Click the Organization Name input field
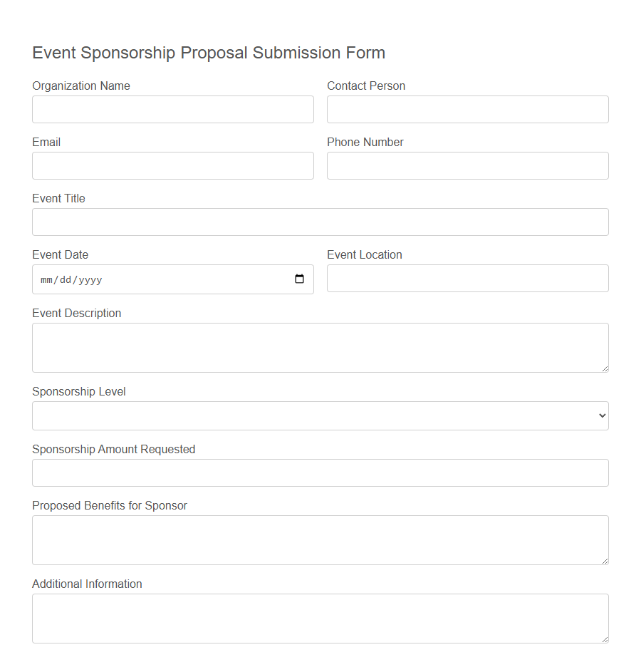 click(x=172, y=109)
